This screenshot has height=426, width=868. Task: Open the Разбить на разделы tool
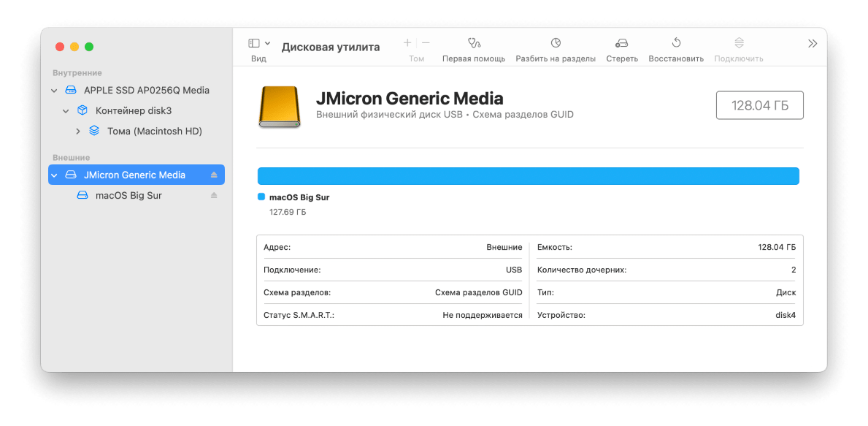(x=557, y=44)
